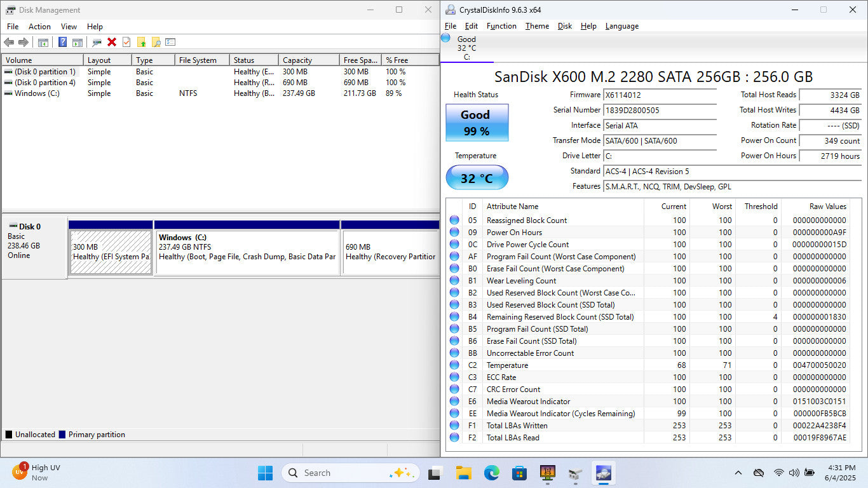Select the 300 MB EFI System partition block
This screenshot has width=868, height=488.
111,252
